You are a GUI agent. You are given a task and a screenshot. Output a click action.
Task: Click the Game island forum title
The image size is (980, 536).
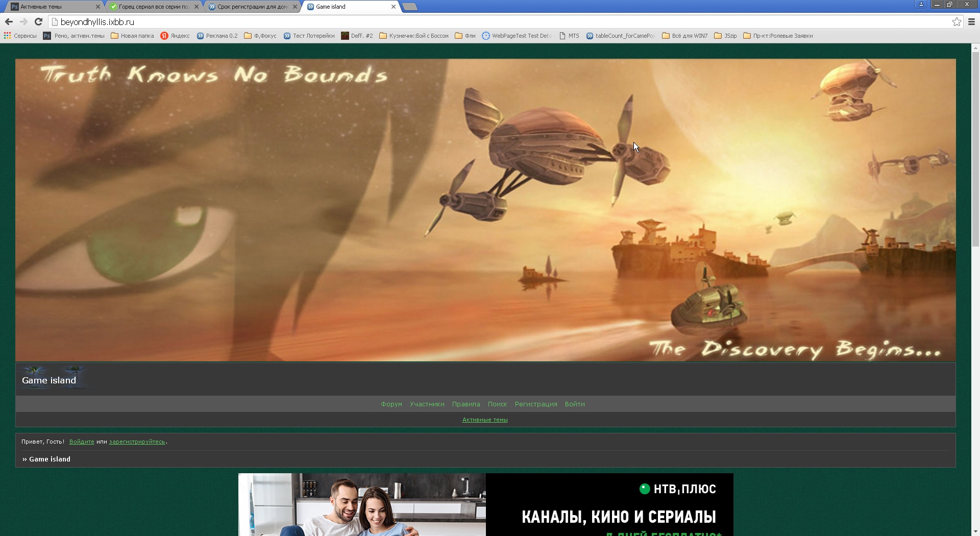click(x=49, y=380)
